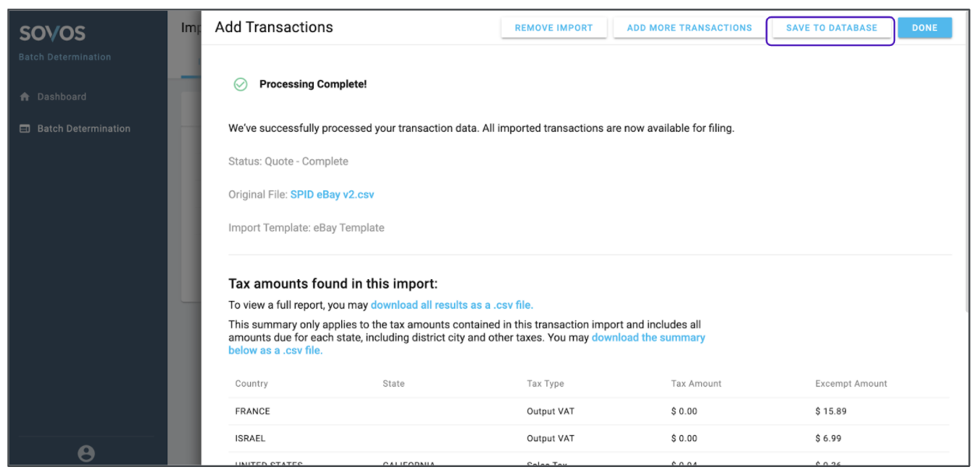This screenshot has height=474, width=980.
Task: Click the Batch Determination sidebar icon
Action: click(24, 129)
